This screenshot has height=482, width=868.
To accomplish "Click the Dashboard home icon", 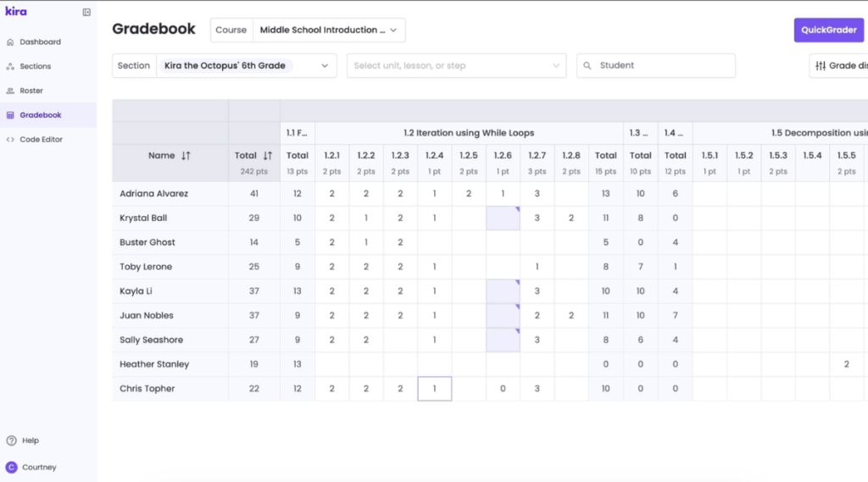I will click(x=10, y=42).
